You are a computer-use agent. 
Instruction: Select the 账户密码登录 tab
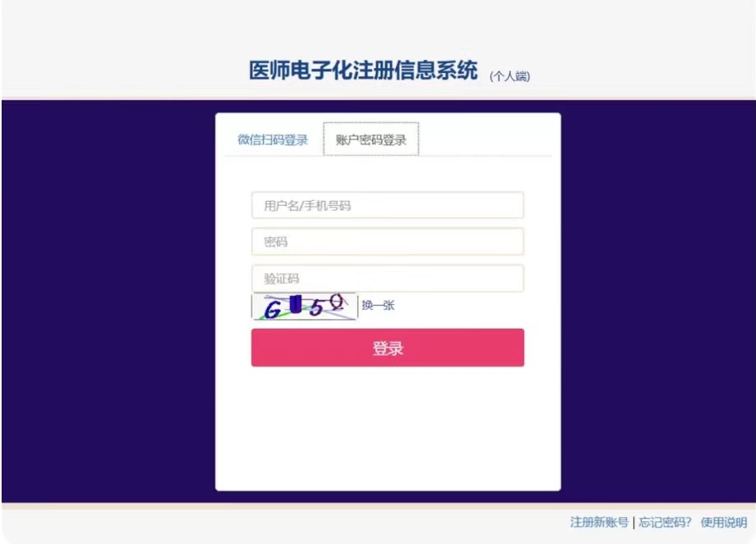[x=371, y=139]
